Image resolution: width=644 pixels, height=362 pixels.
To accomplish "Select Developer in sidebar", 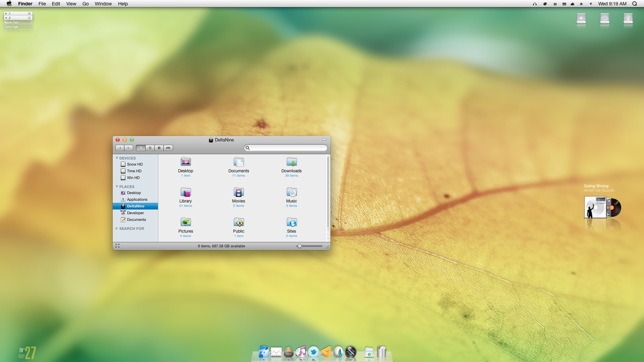I will [x=135, y=213].
